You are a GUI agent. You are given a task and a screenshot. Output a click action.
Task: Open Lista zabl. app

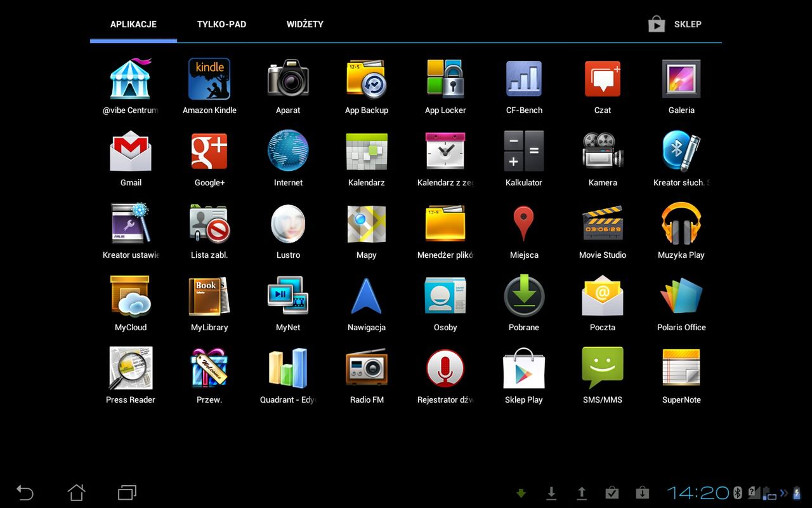(209, 224)
